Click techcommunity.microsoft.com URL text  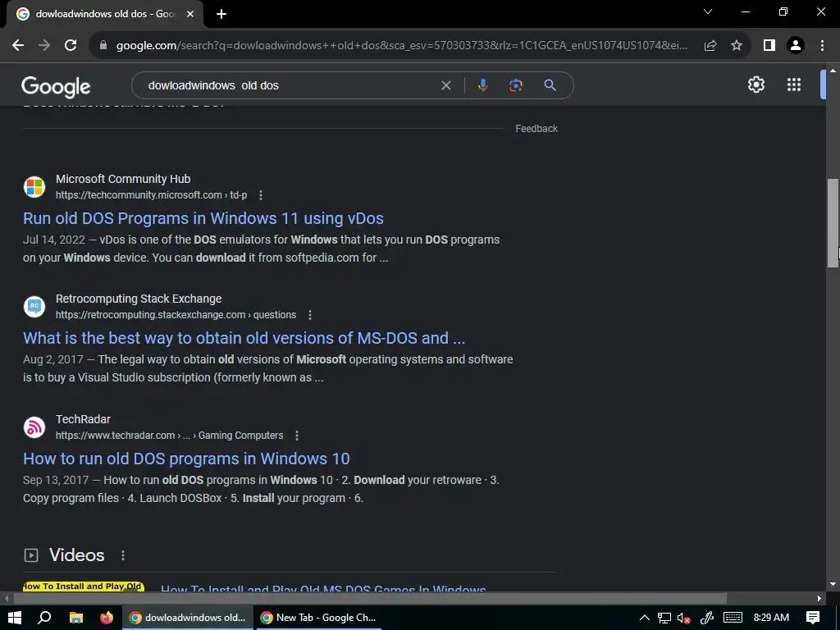[x=151, y=195]
